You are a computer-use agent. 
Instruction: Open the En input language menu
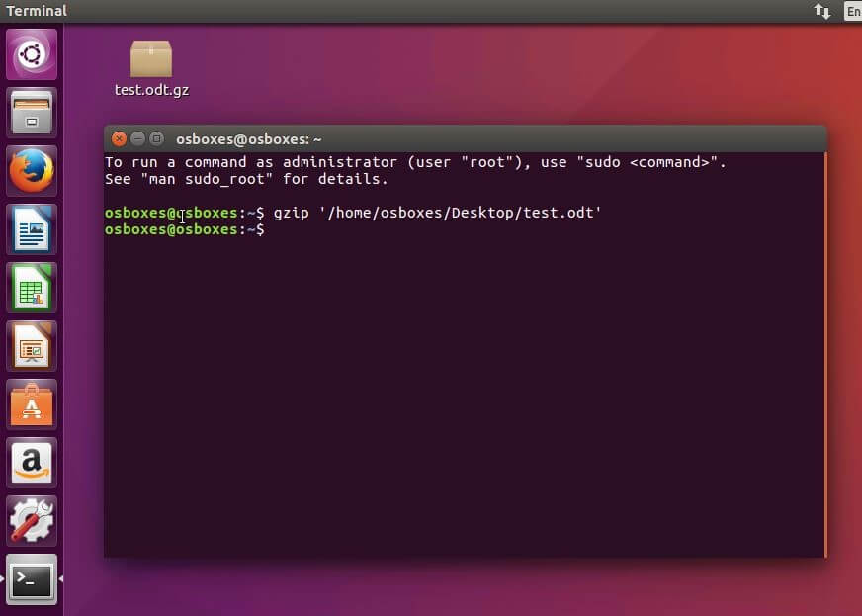click(x=852, y=11)
